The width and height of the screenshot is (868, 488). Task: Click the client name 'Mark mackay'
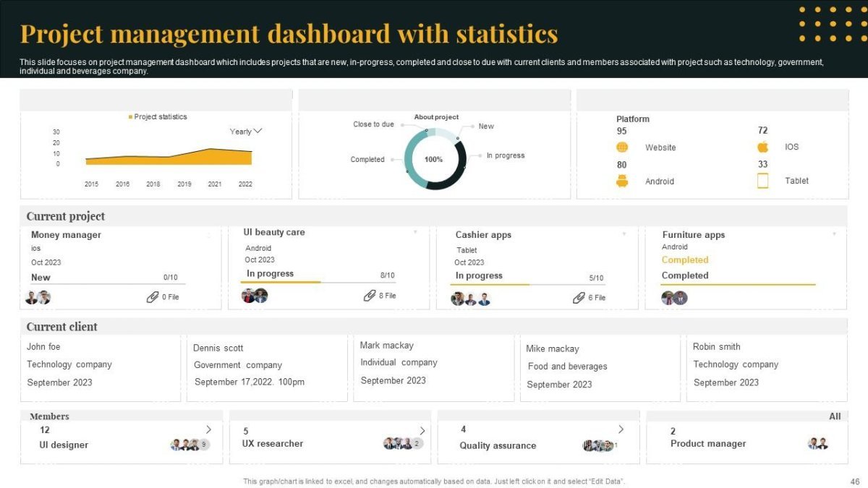(387, 346)
